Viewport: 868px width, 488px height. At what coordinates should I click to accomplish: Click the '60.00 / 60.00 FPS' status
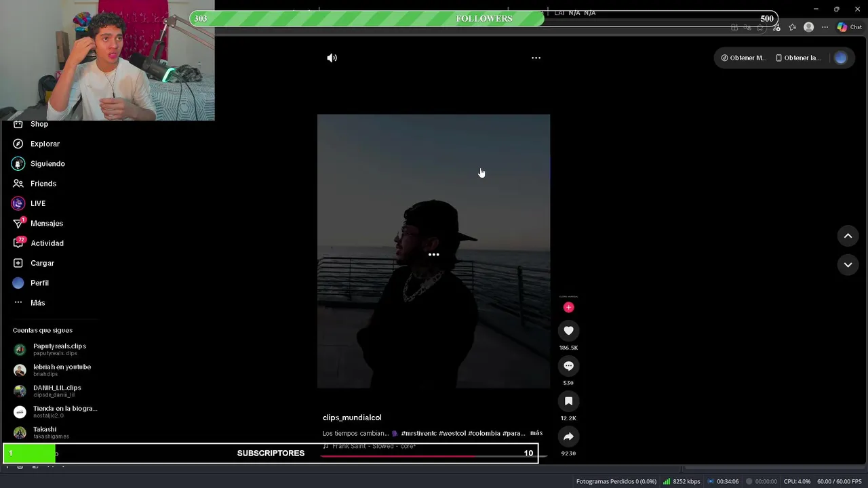click(840, 481)
